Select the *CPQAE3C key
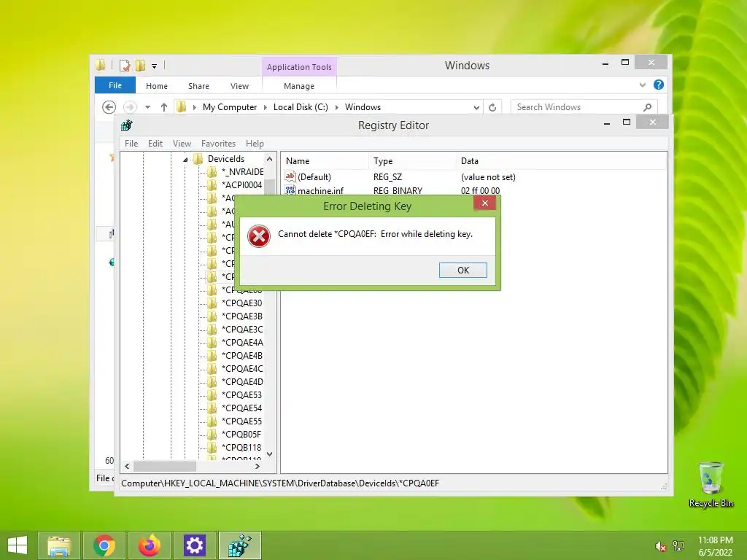Image resolution: width=747 pixels, height=560 pixels. click(242, 329)
